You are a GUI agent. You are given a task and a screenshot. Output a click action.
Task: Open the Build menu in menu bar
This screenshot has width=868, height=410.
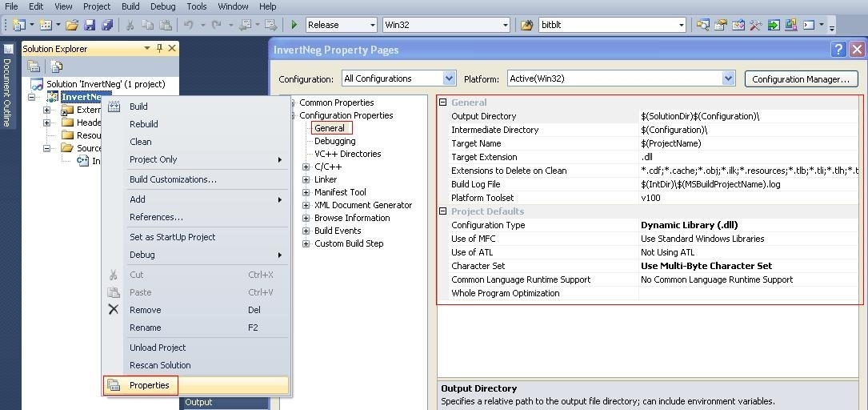[130, 6]
